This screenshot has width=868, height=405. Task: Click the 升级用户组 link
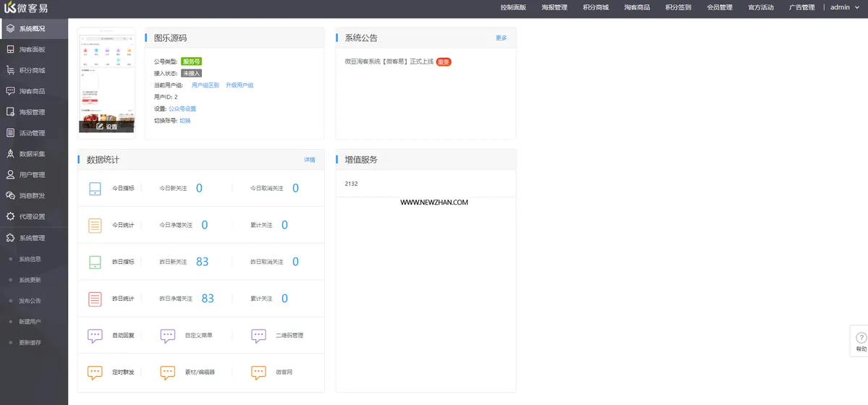pyautogui.click(x=239, y=85)
